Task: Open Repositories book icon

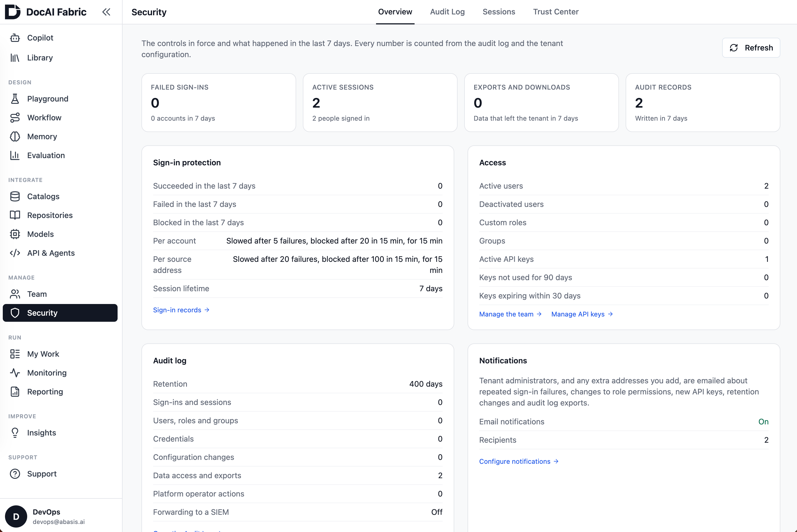Action: 15,215
